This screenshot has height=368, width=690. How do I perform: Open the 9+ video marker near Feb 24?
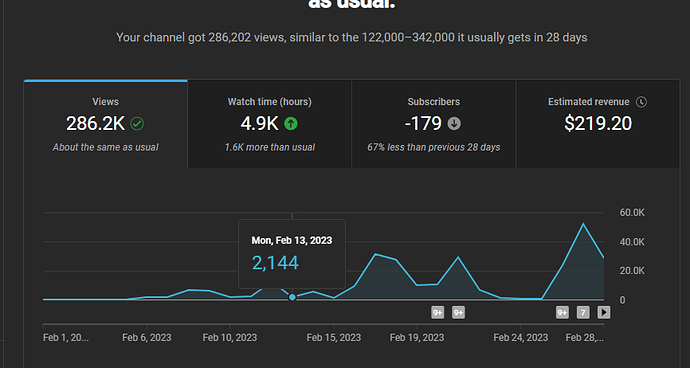click(x=562, y=313)
